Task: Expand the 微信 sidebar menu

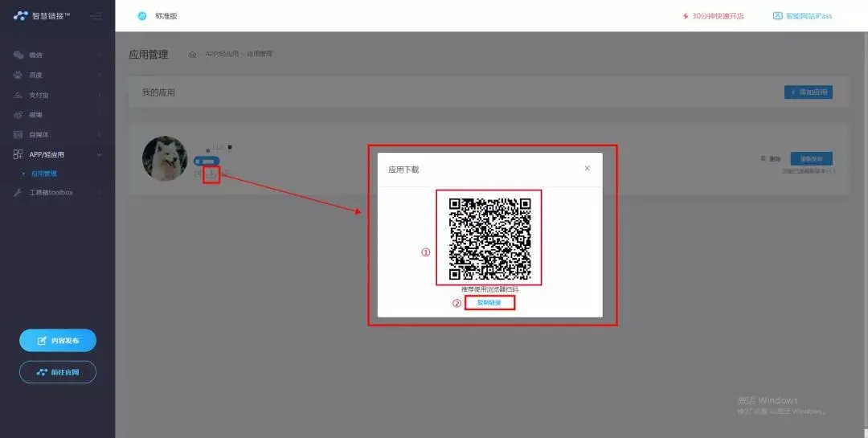Action: pos(56,55)
